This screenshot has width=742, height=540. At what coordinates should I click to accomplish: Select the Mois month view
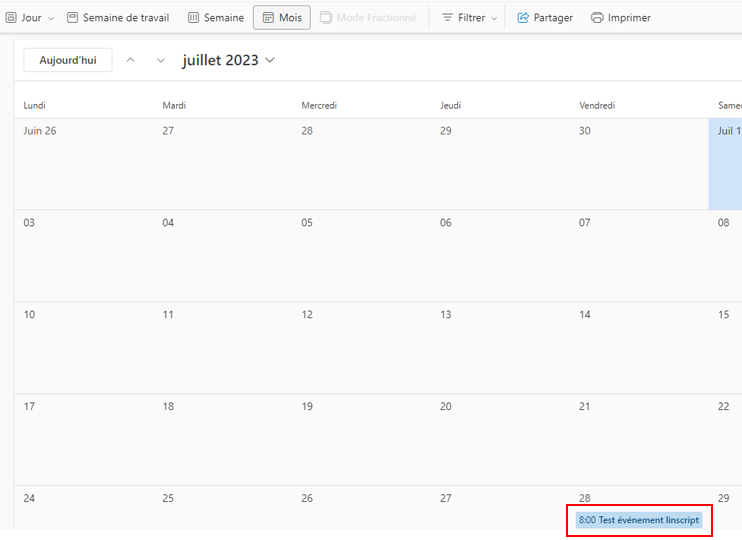pyautogui.click(x=282, y=18)
